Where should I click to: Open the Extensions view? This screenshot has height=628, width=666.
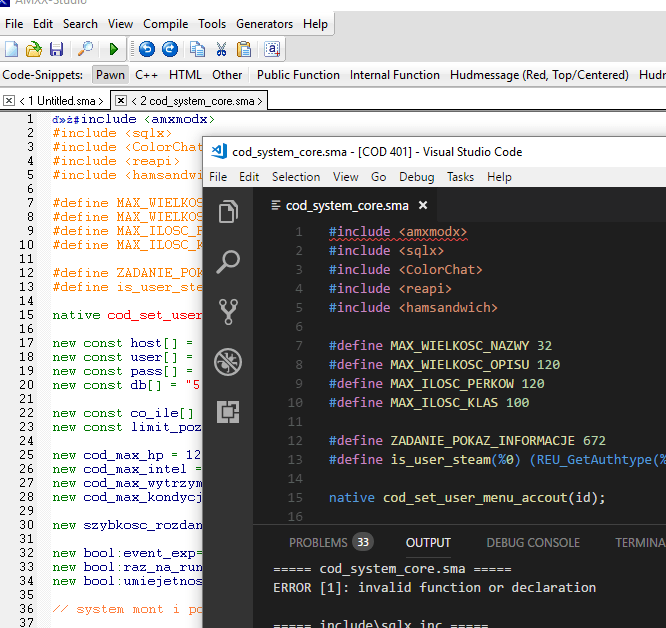(228, 411)
